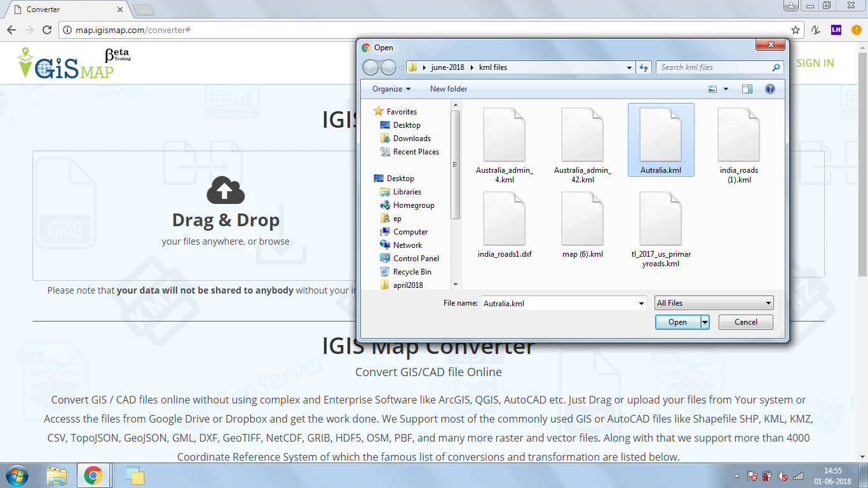This screenshot has height=488, width=868.
Task: Expand the views icon dropdown arrow
Action: 724,88
